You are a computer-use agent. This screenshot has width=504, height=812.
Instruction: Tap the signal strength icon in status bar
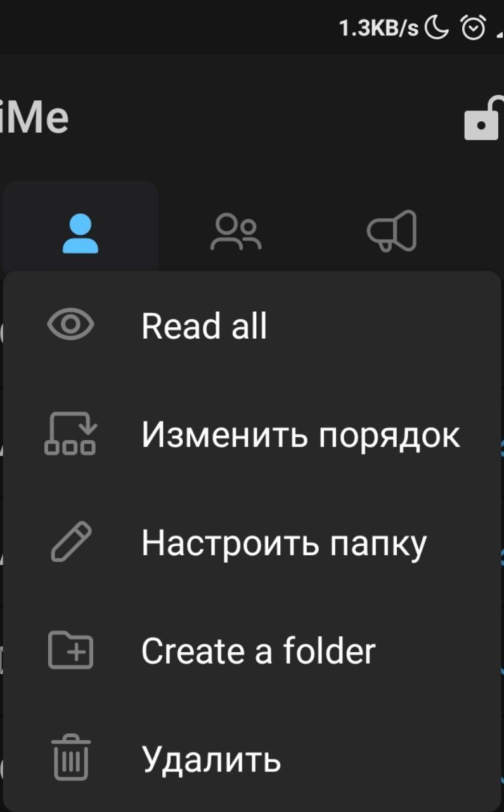pos(500,32)
